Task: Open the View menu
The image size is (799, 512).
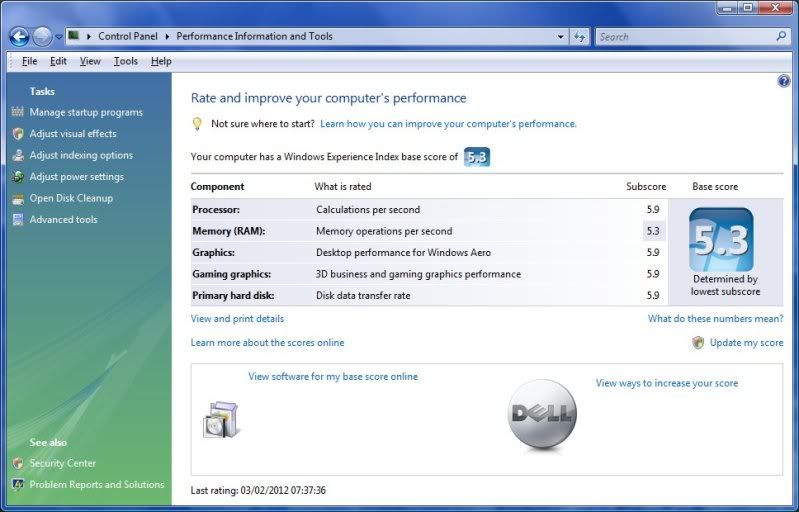Action: 90,61
